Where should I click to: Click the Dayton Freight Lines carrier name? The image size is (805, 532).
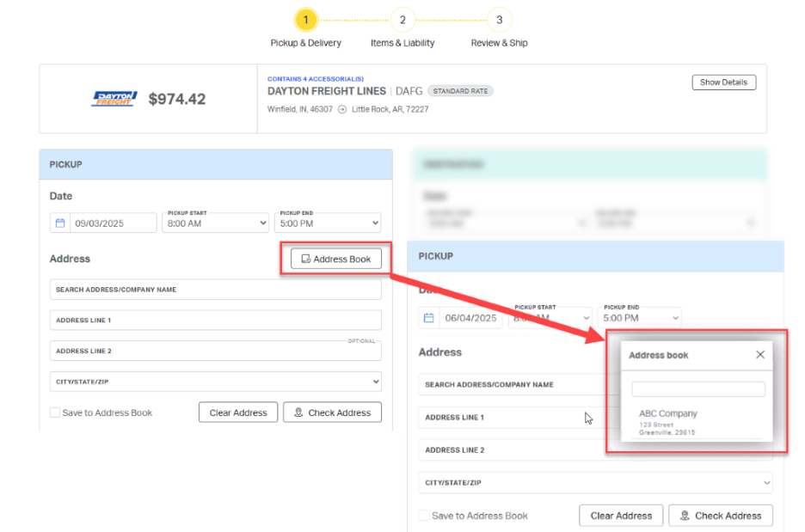coord(327,91)
